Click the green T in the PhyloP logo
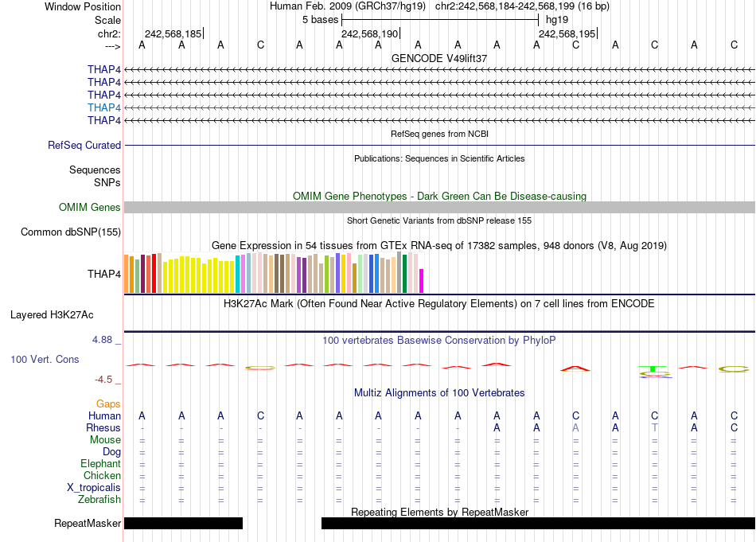 [653, 368]
